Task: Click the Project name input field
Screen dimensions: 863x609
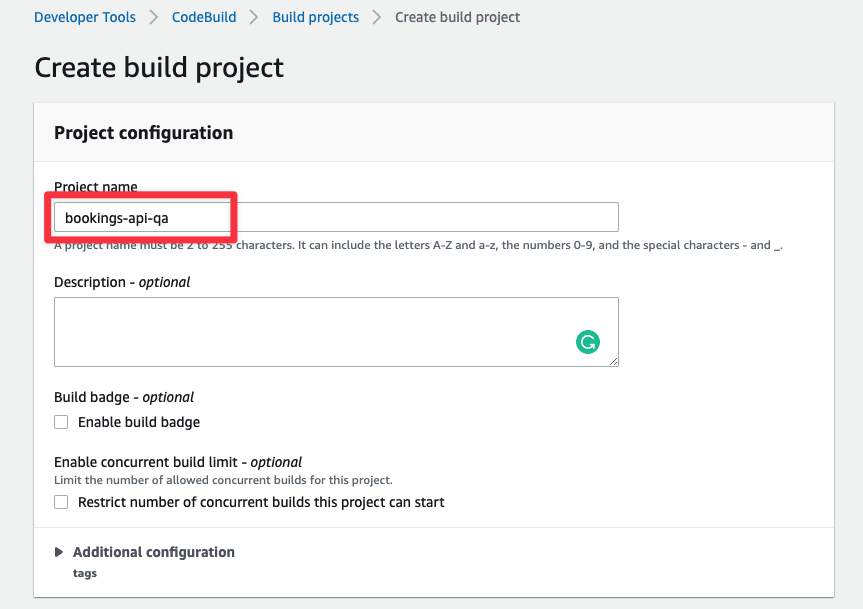Action: tap(336, 217)
